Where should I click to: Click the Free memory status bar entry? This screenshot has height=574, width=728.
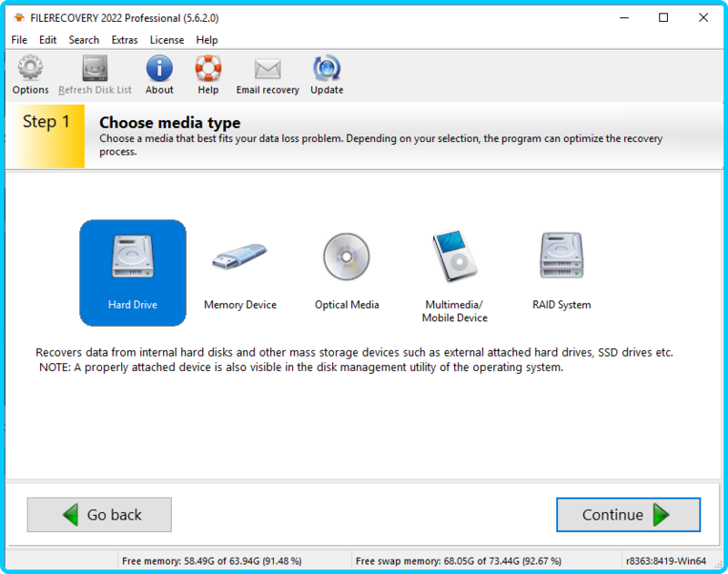click(212, 561)
